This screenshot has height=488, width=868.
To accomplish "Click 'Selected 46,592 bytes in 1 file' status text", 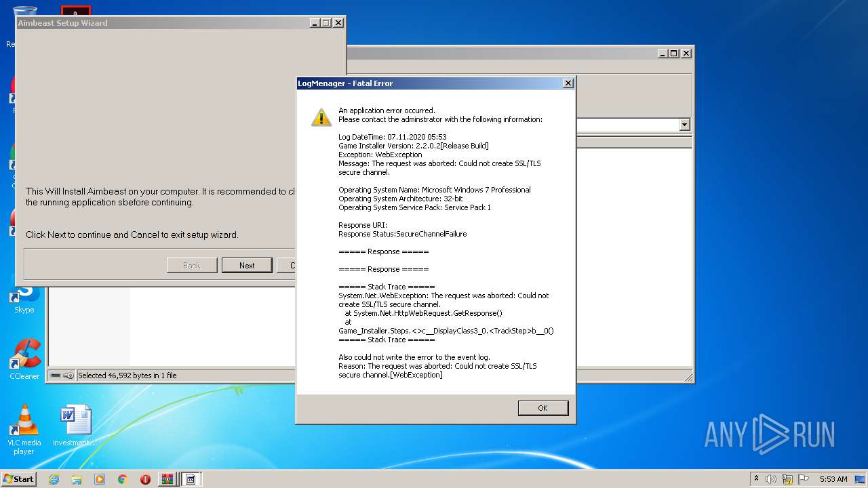I will [x=127, y=375].
